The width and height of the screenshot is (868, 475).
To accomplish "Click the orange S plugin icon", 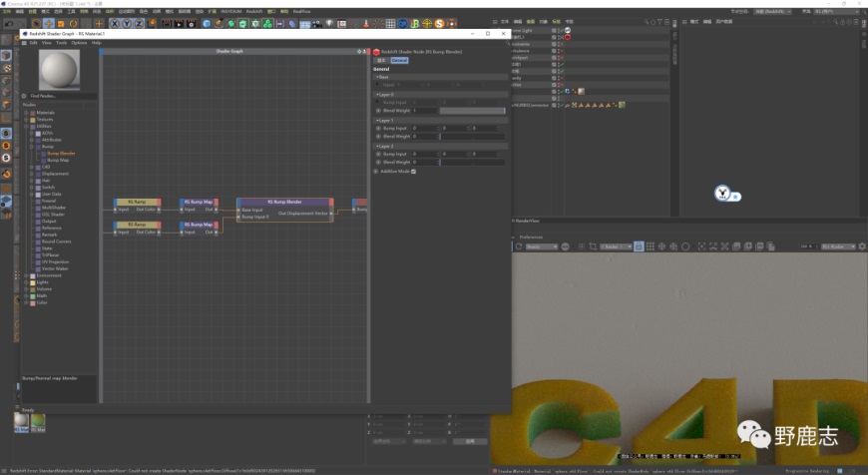I will pos(440,23).
